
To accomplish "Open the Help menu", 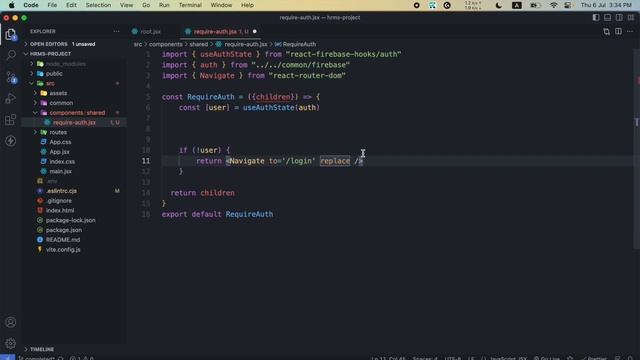I will point(247,5).
